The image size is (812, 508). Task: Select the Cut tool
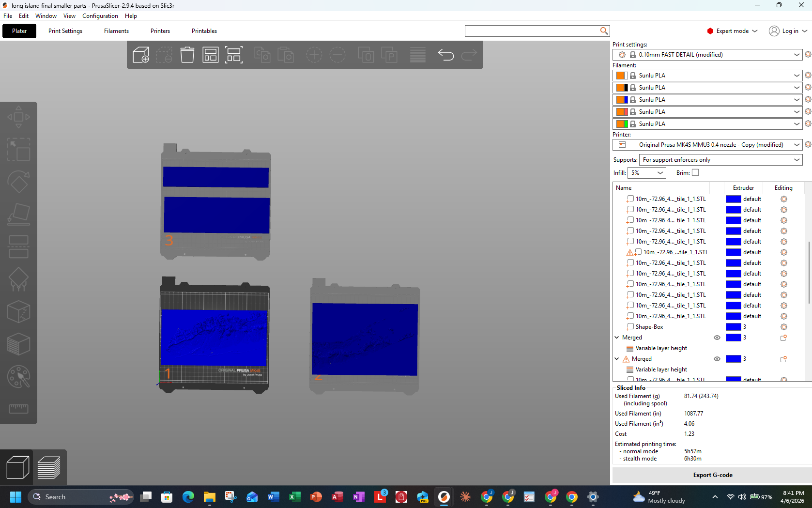point(18,247)
